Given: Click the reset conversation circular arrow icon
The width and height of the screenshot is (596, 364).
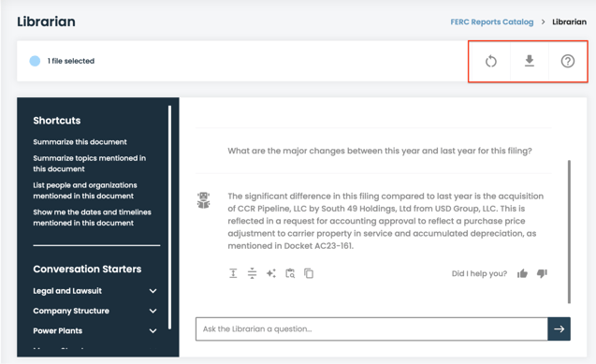Looking at the screenshot, I should [490, 61].
